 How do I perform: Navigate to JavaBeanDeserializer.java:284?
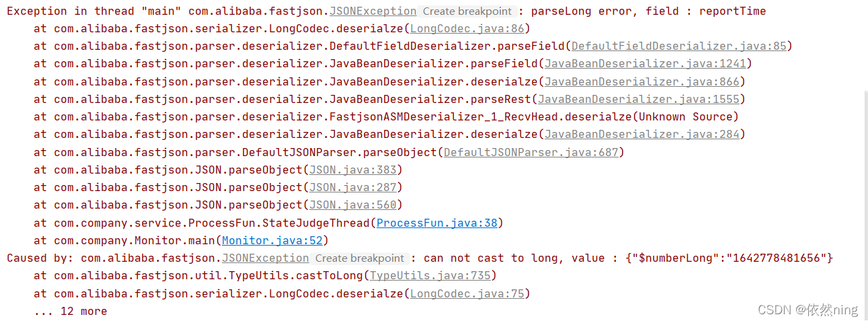coord(641,134)
